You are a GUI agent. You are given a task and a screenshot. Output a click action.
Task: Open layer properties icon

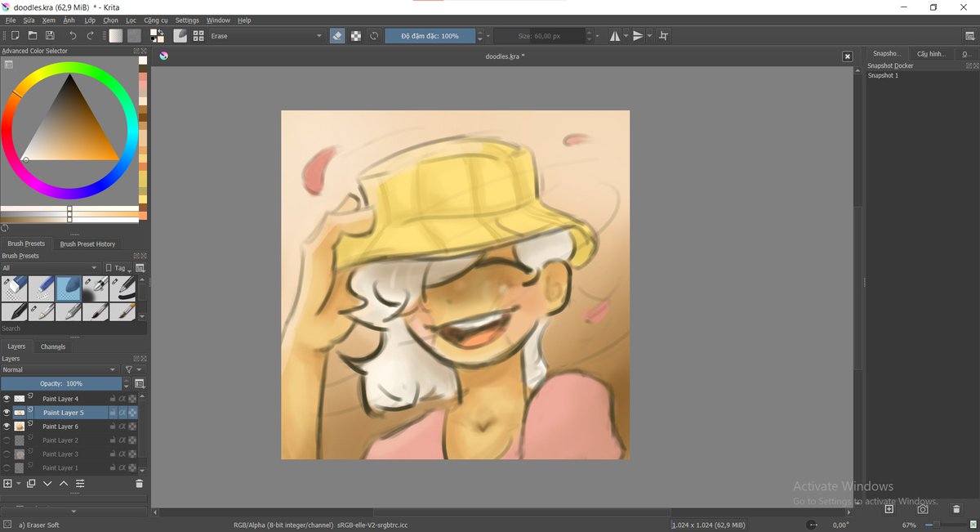click(x=80, y=484)
